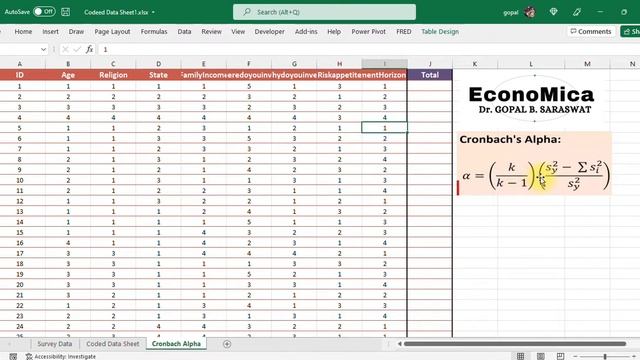Open the Add-ins tab

(x=306, y=31)
